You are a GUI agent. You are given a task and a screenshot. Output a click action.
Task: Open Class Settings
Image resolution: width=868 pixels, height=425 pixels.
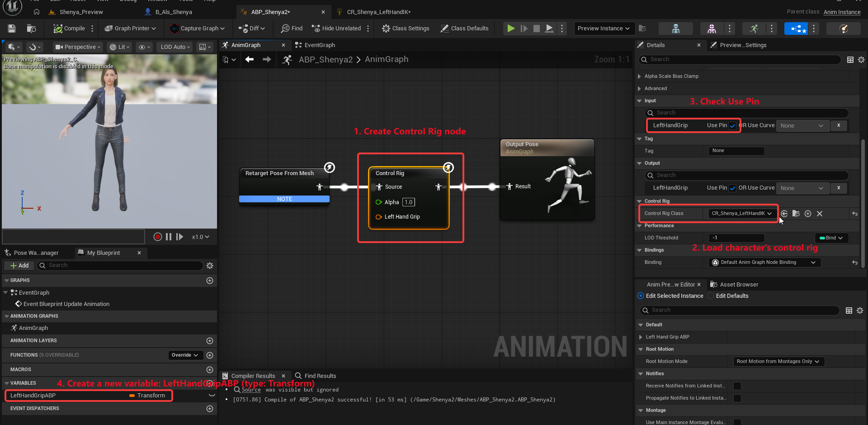[x=406, y=29]
